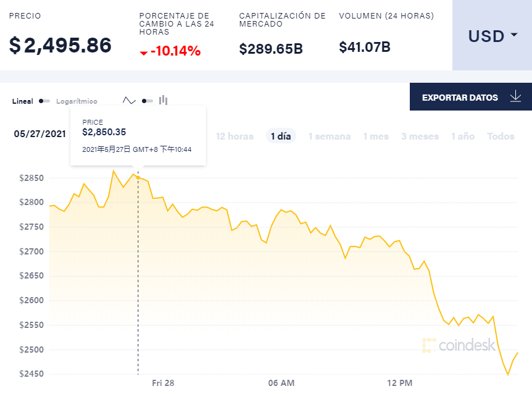Select the Todos time range

click(501, 136)
